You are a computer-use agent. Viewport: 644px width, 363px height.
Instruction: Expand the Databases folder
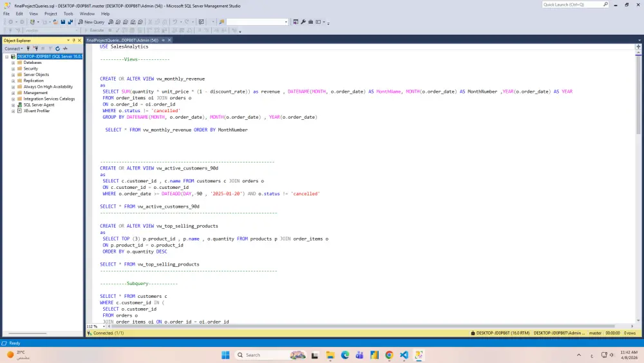pos(13,63)
